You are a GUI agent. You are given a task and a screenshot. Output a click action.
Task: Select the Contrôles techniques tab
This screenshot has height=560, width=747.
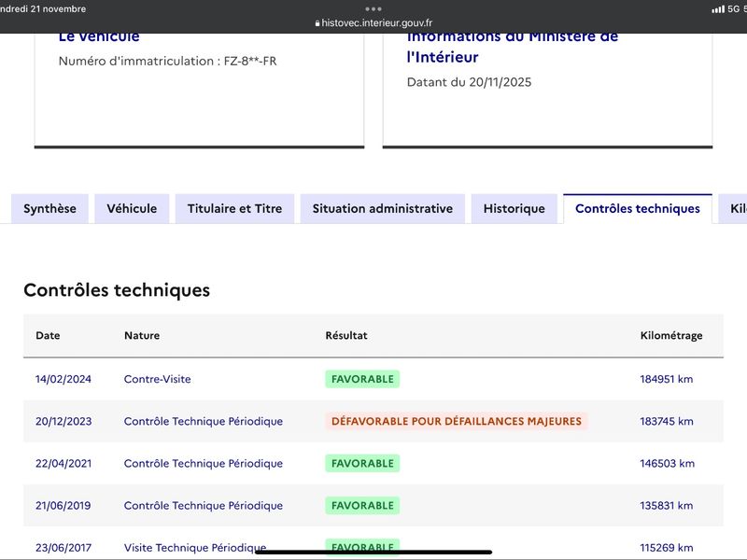[x=637, y=209]
